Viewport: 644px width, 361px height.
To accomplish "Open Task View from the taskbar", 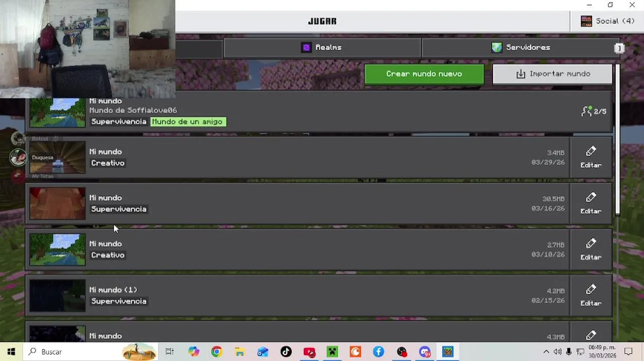I will pos(170,352).
